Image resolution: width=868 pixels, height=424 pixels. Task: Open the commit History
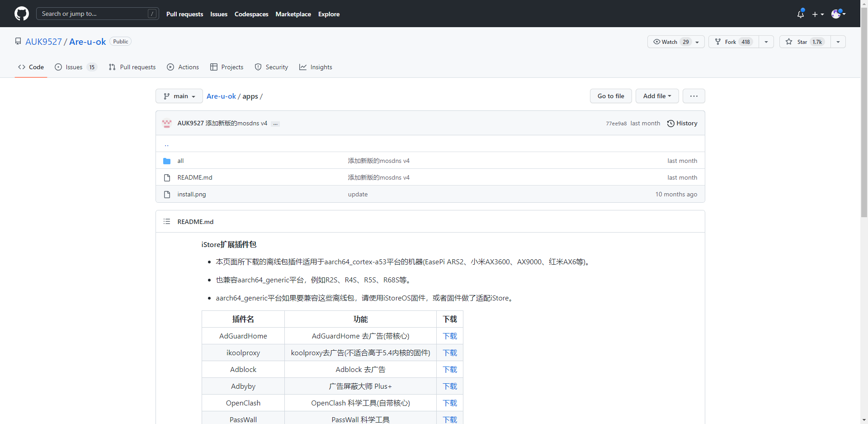coord(682,123)
